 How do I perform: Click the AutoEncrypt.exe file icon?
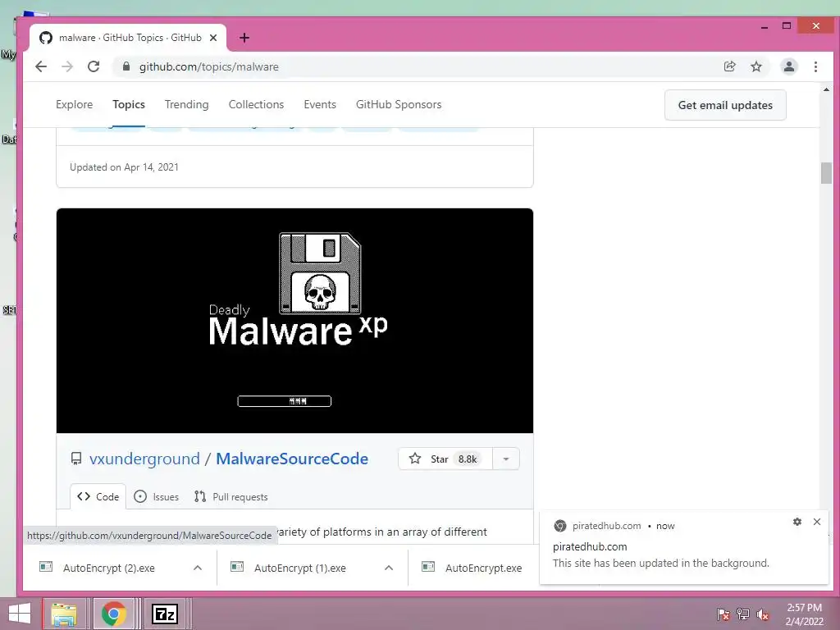coord(428,567)
